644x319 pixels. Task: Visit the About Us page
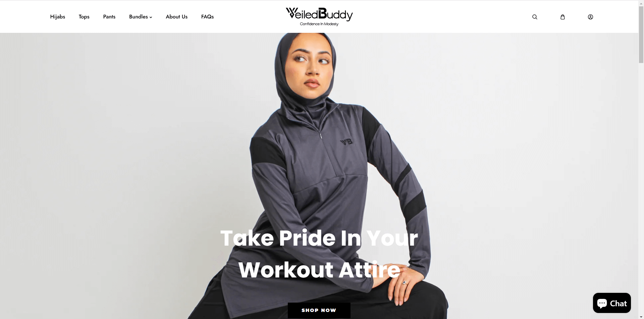coord(176,17)
